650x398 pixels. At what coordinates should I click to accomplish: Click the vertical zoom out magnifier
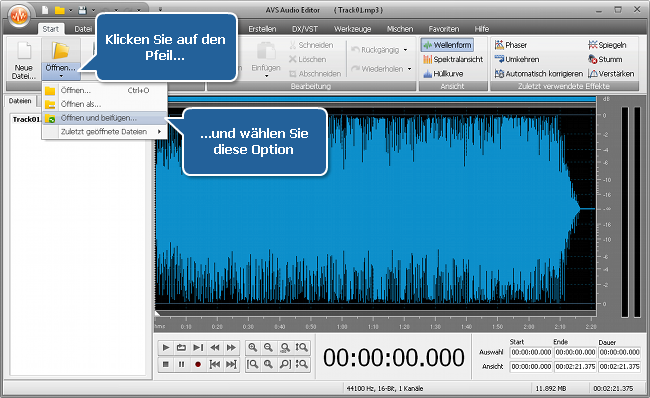click(302, 364)
